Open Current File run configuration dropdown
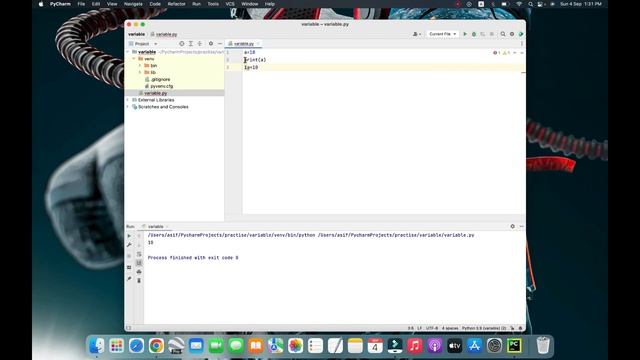This screenshot has width=640, height=360. pyautogui.click(x=442, y=34)
